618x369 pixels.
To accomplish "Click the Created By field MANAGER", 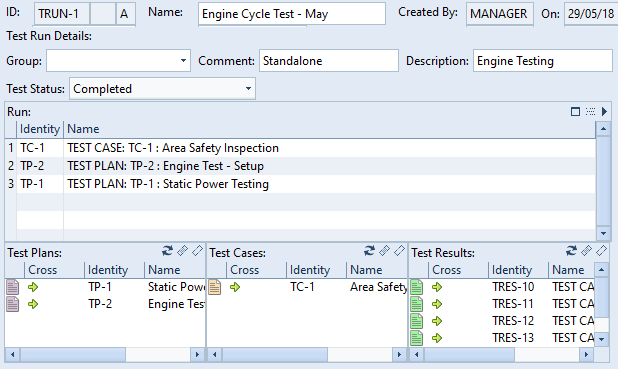I will [499, 14].
